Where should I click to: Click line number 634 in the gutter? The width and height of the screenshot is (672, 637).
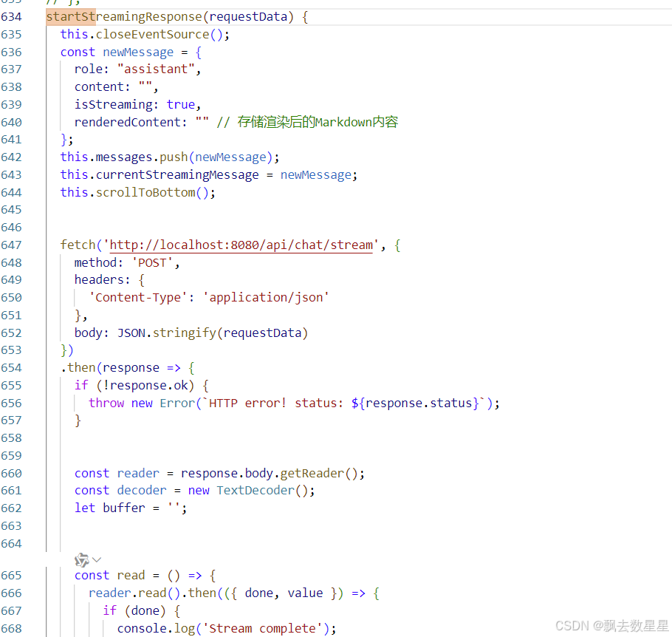[11, 17]
